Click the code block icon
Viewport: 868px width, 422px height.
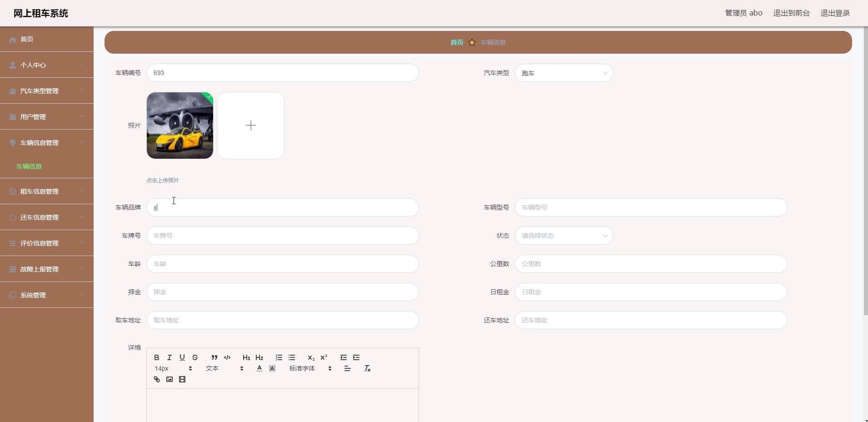click(227, 357)
